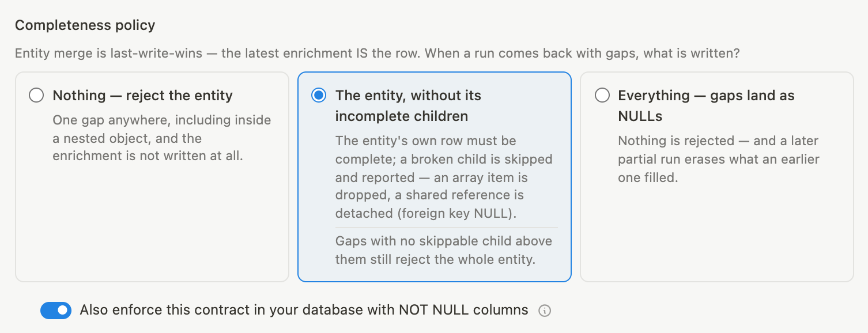868x333 pixels.
Task: Click the 'Also enforce this contract' label text
Action: pos(304,310)
